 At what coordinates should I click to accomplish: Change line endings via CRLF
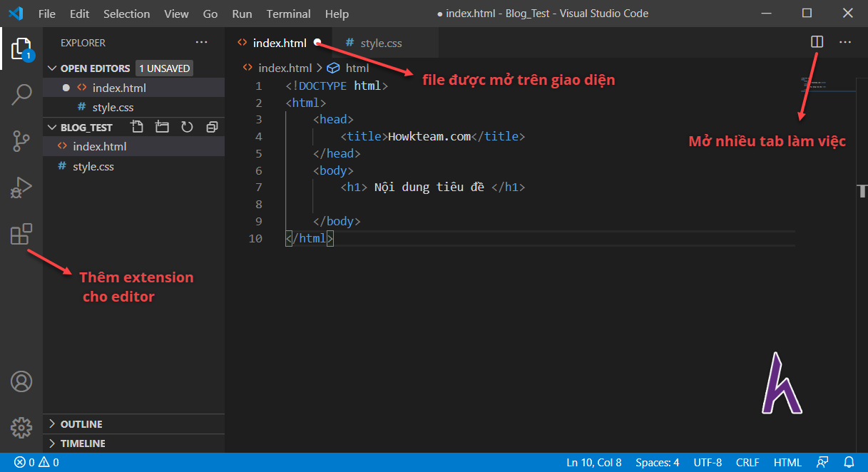pos(747,462)
